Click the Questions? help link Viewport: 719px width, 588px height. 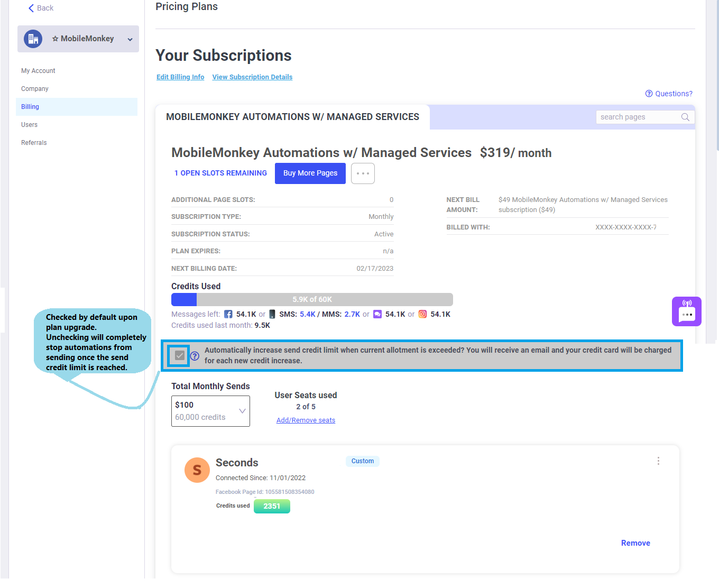point(669,94)
